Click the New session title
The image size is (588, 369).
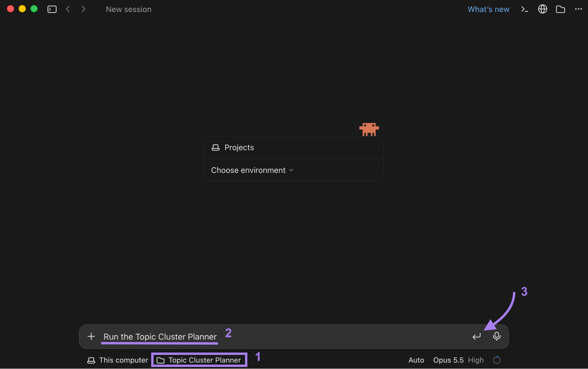[x=129, y=9]
